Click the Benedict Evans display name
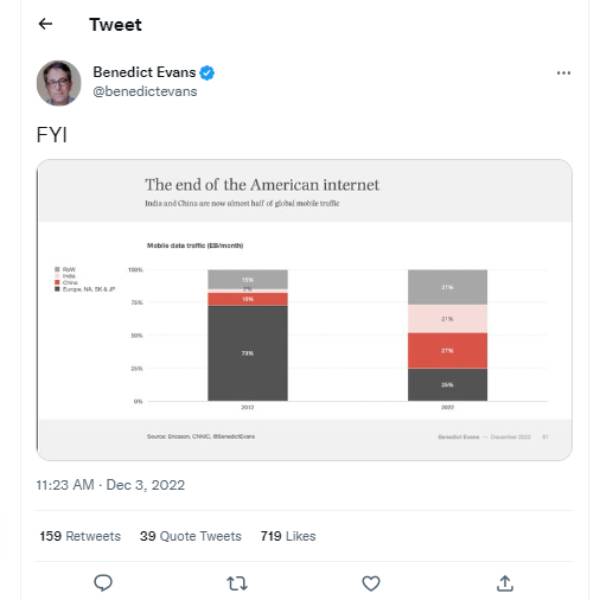Image resolution: width=600 pixels, height=600 pixels. click(144, 72)
